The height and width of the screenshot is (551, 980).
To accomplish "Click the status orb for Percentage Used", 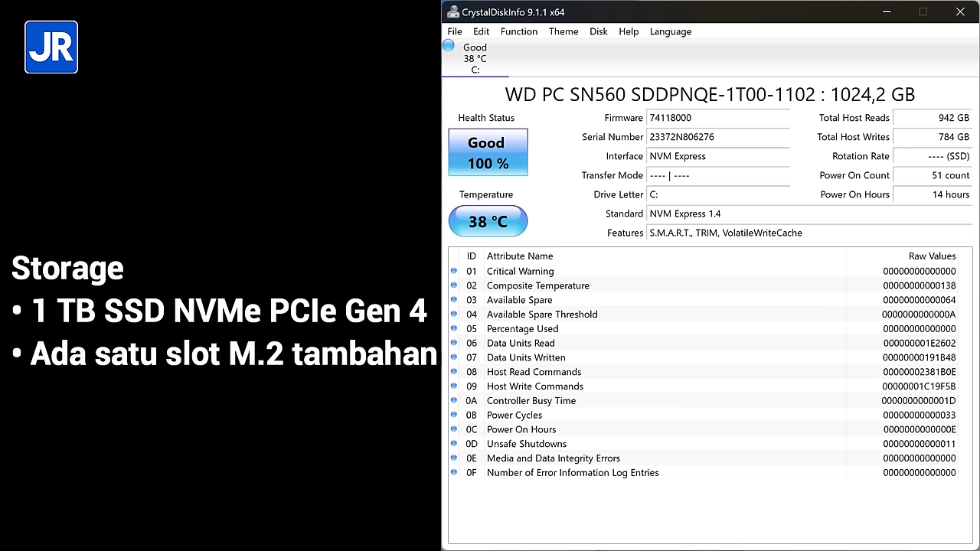I will [454, 328].
